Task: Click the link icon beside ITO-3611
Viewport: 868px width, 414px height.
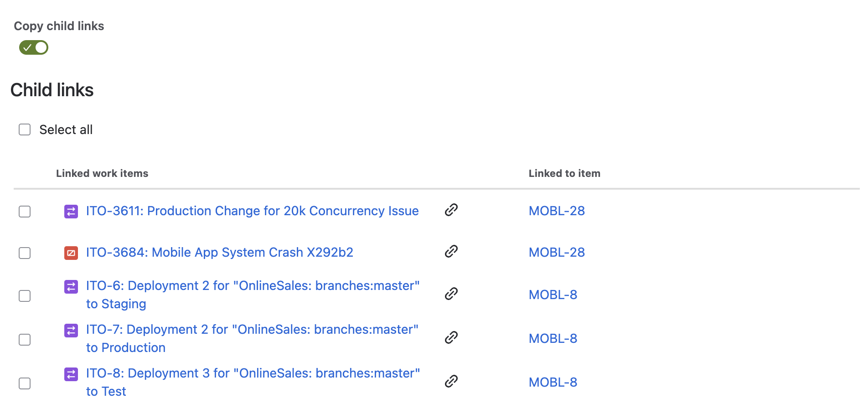Action: (451, 210)
